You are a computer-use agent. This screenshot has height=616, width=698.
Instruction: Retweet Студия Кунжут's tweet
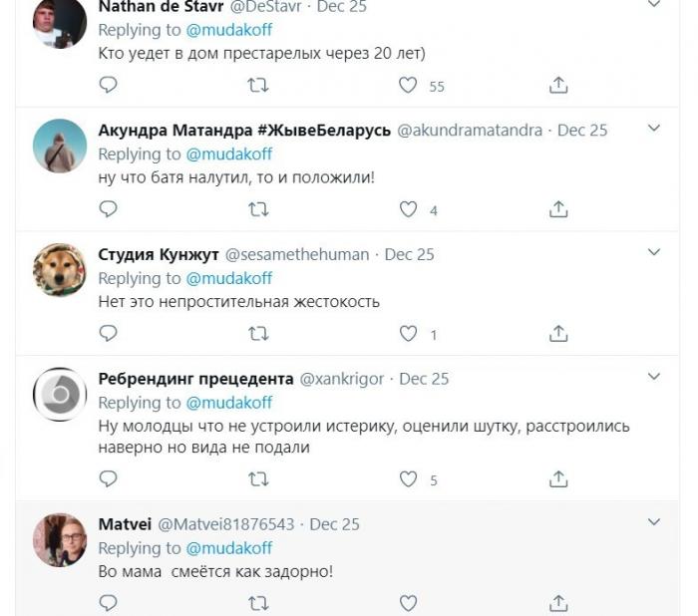[257, 334]
